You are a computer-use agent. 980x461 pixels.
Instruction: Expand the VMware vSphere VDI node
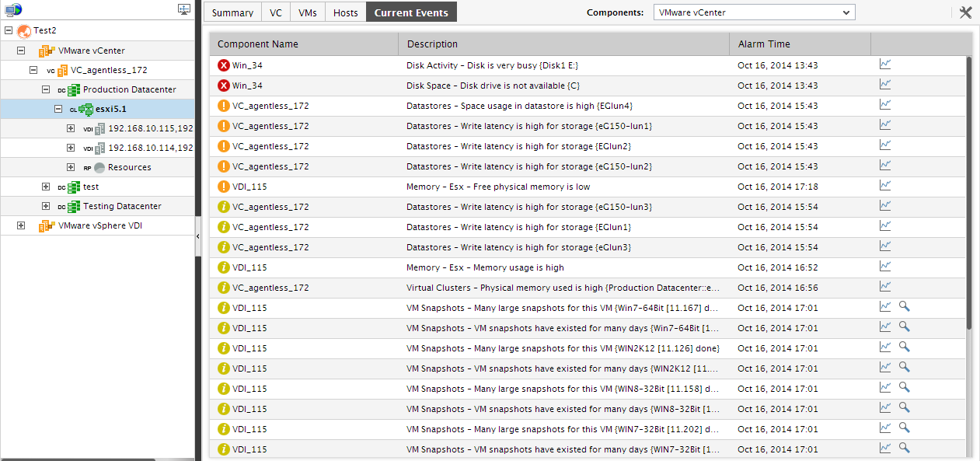tap(21, 225)
